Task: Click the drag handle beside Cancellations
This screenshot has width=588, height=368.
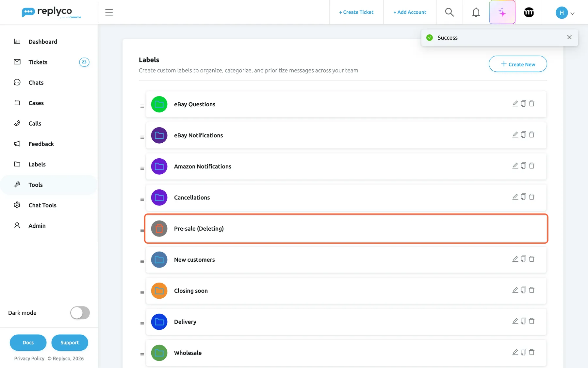Action: pyautogui.click(x=142, y=199)
